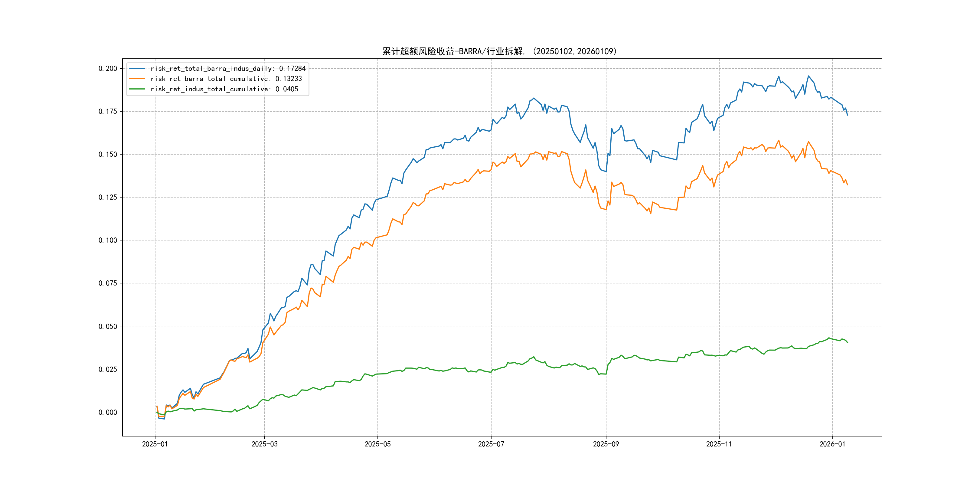
Task: Click the 0.100 y-axis tick label
Action: pyautogui.click(x=108, y=240)
